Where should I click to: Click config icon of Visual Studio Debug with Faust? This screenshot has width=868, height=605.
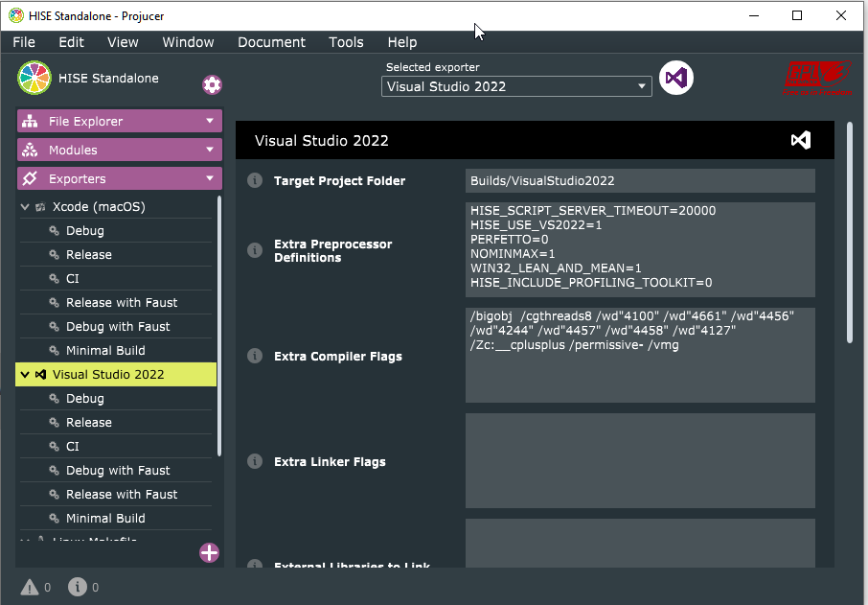(x=55, y=471)
